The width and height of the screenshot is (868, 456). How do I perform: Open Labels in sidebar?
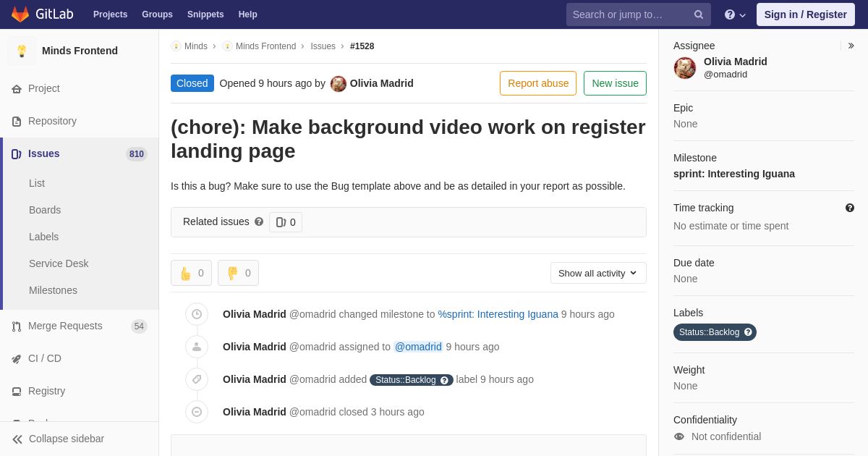tap(44, 237)
